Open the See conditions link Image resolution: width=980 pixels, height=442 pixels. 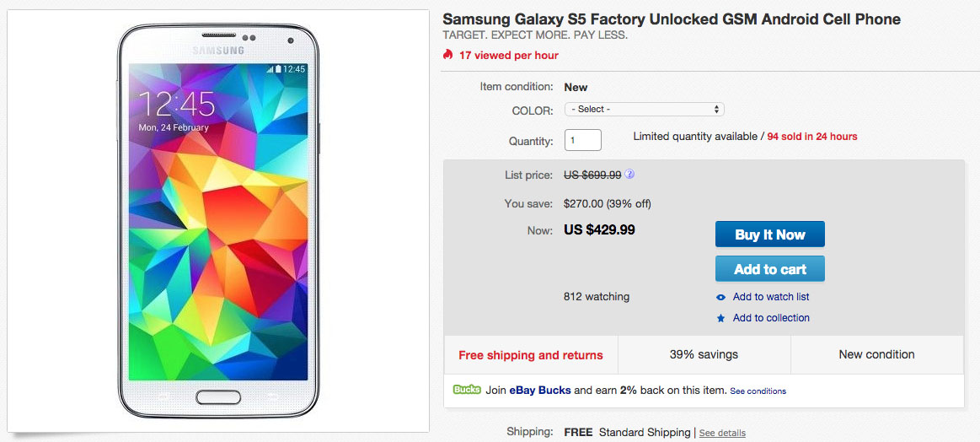coord(758,391)
